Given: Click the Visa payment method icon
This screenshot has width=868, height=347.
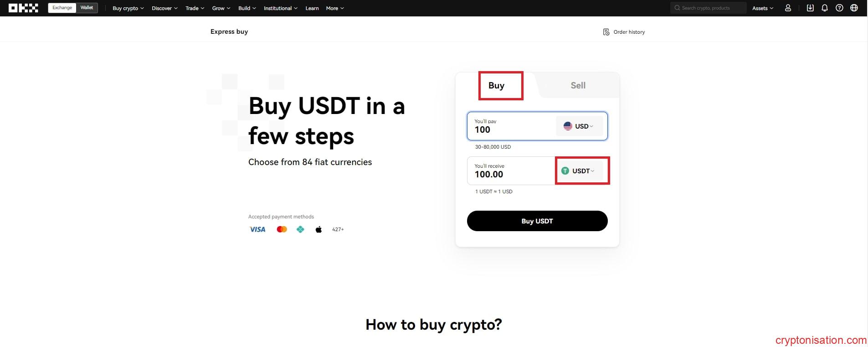Looking at the screenshot, I should pos(257,229).
